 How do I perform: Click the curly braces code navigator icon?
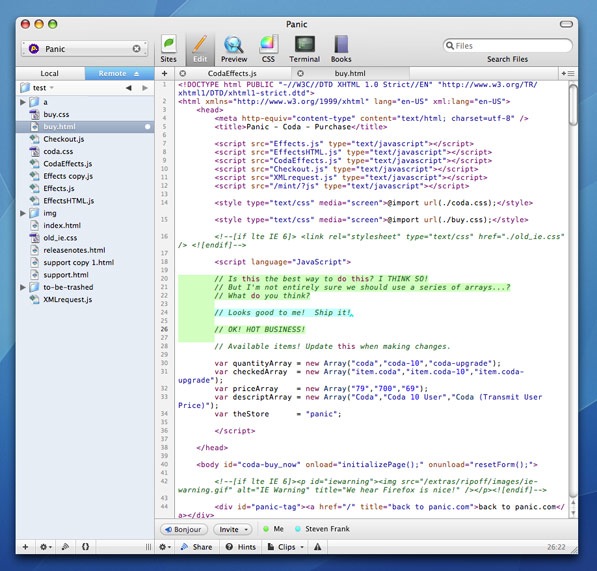pos(85,547)
